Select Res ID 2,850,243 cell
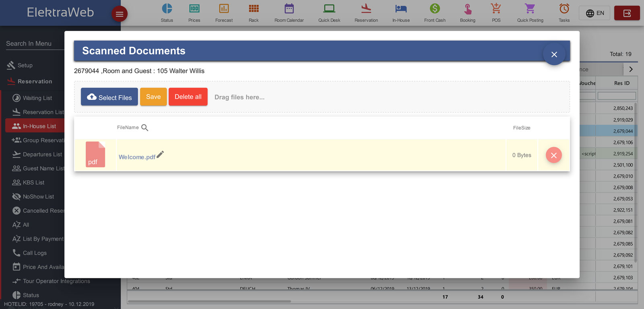Screen dimensions: 644x309 click(x=616, y=108)
